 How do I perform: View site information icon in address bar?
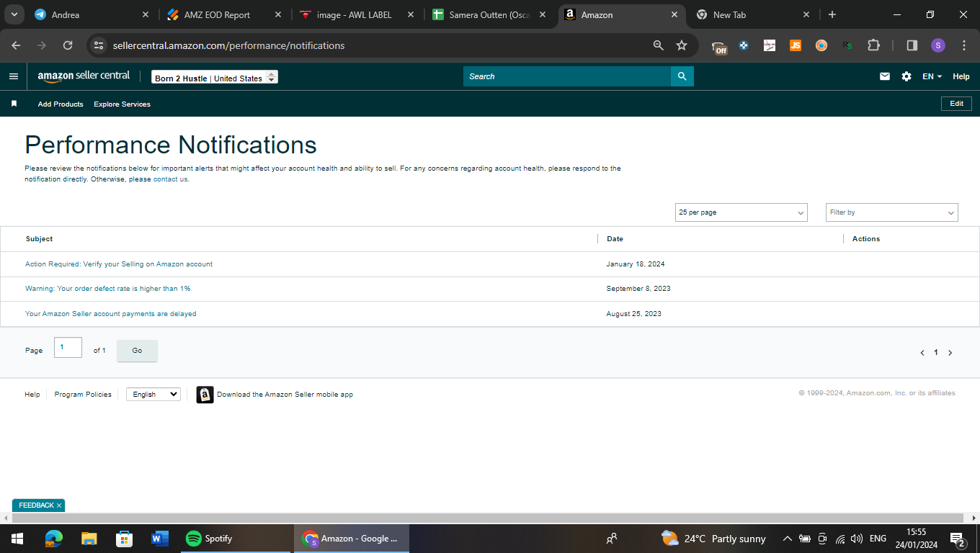(x=99, y=45)
